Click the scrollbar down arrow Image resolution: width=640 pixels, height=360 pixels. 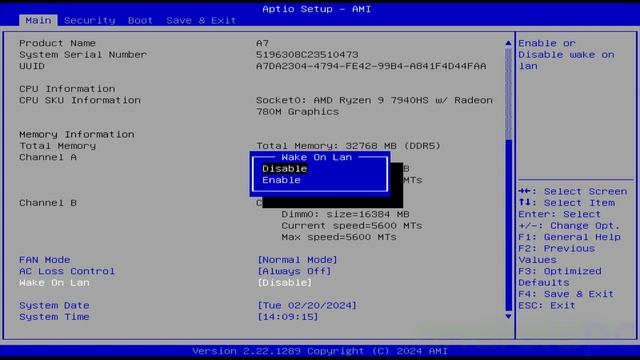(x=508, y=316)
